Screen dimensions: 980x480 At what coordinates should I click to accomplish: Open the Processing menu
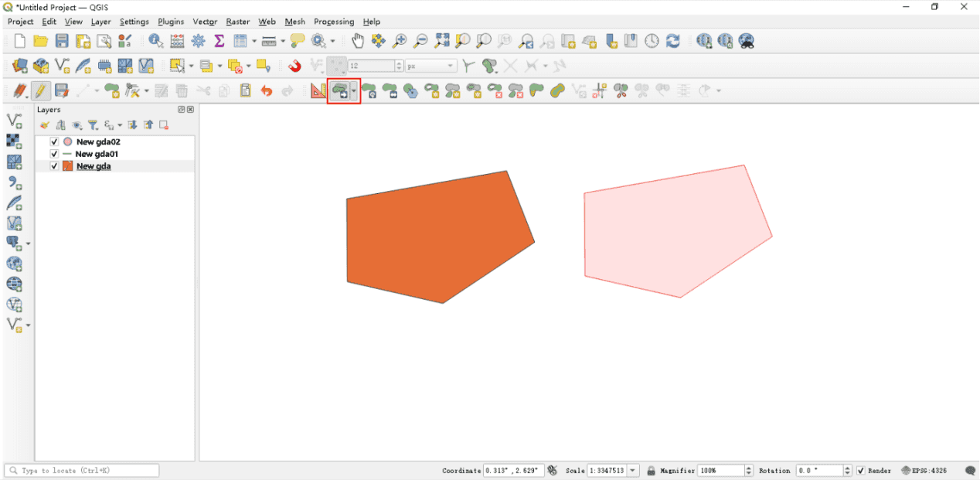pyautogui.click(x=334, y=22)
